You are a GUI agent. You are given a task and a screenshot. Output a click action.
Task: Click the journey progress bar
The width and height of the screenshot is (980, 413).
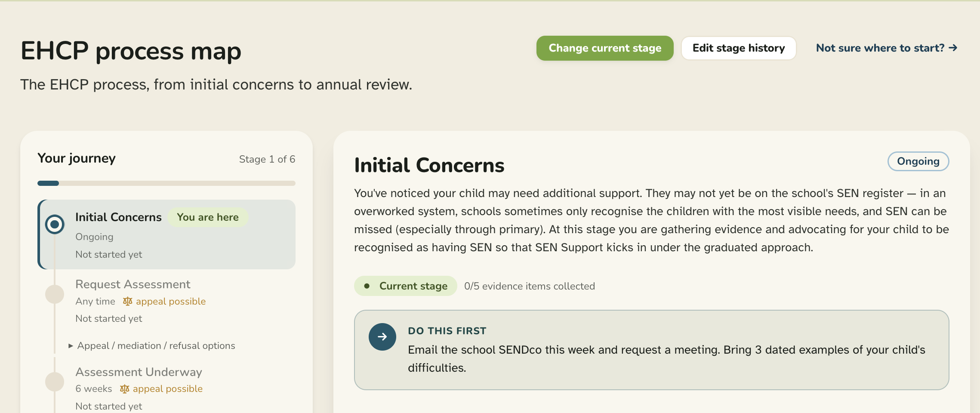pyautogui.click(x=166, y=183)
